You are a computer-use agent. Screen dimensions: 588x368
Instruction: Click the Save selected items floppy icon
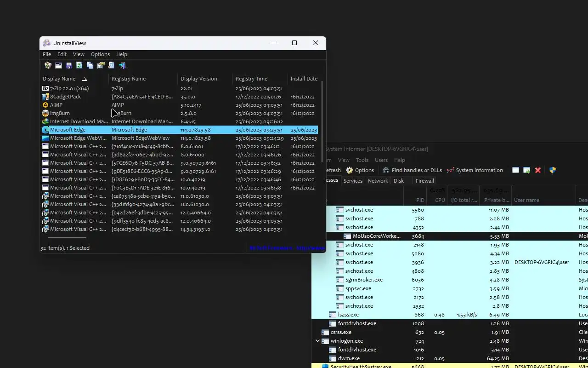[x=69, y=65]
